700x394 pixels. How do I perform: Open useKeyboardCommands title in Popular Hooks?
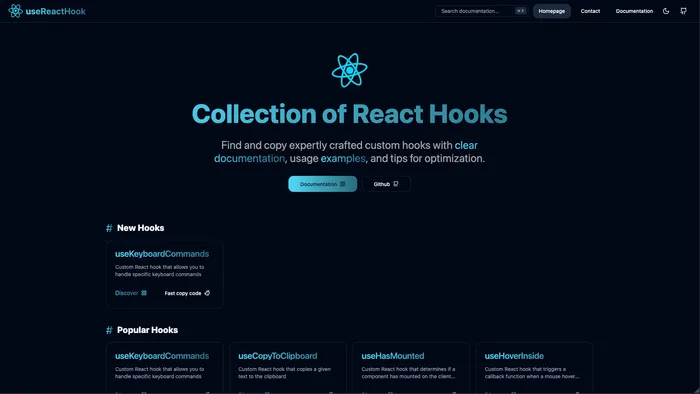(x=162, y=356)
